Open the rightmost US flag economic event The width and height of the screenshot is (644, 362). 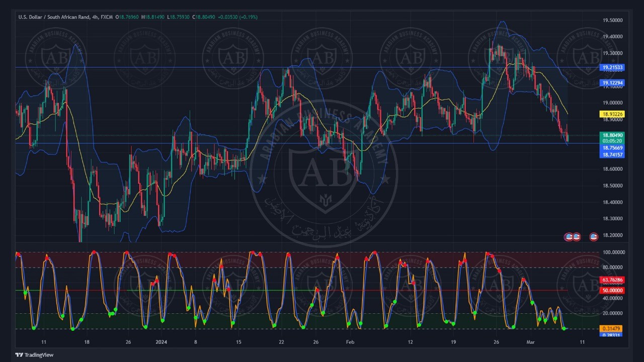pyautogui.click(x=593, y=236)
